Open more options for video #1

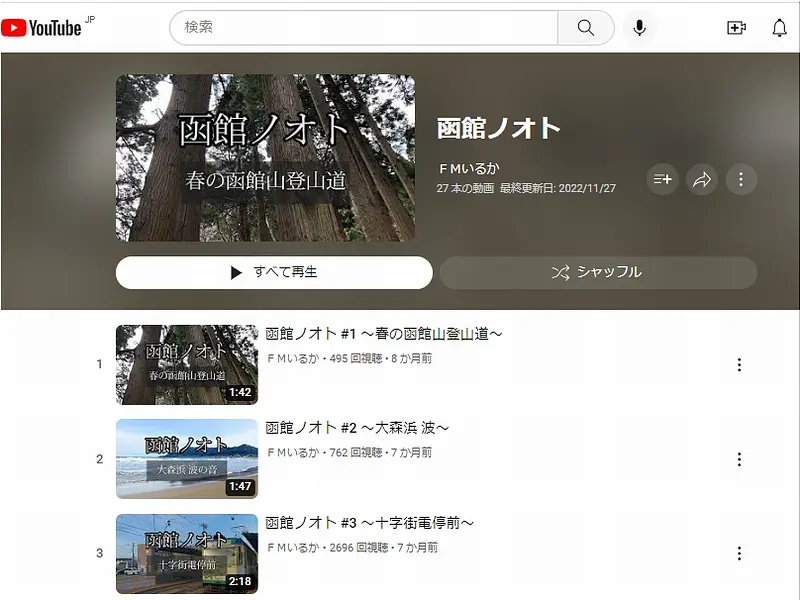[x=739, y=365]
